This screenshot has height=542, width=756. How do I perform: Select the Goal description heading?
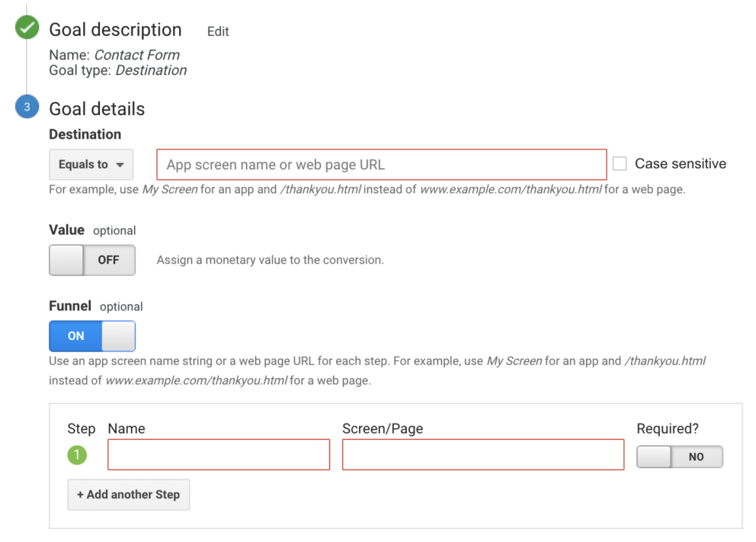click(x=115, y=30)
